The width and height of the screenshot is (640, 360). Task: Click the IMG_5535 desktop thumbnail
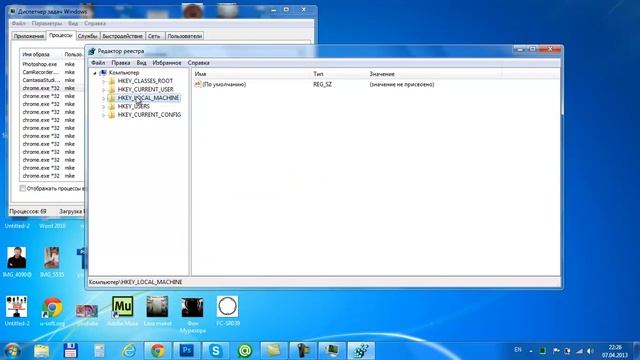(x=52, y=258)
